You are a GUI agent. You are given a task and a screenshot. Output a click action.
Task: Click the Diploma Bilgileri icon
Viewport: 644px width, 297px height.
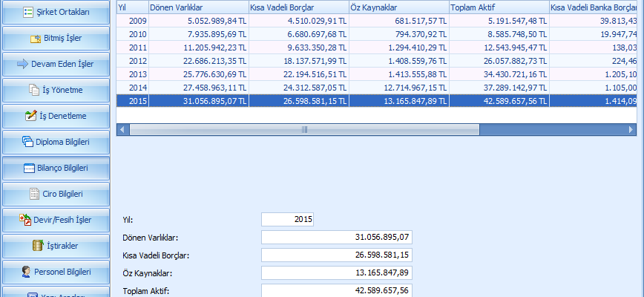pyautogui.click(x=28, y=142)
